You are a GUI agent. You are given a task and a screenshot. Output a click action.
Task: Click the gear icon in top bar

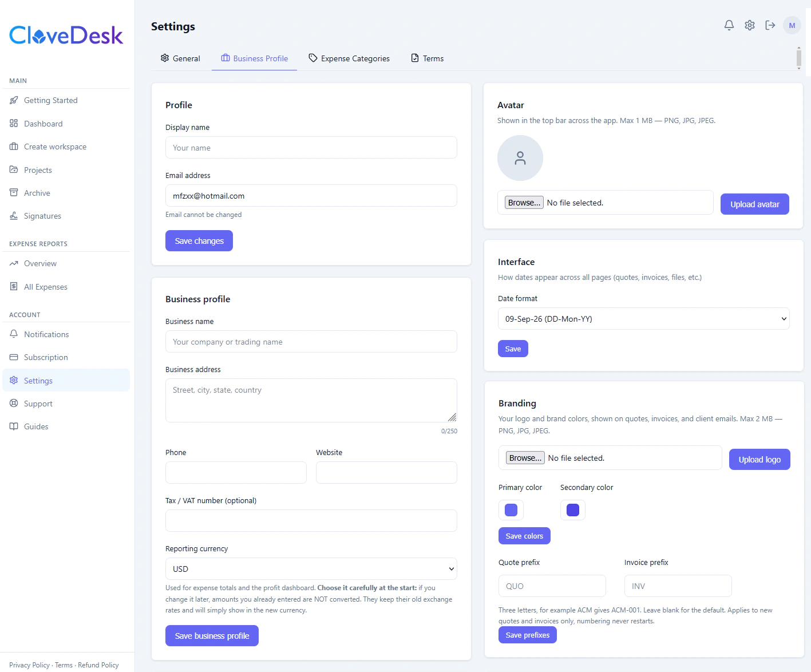click(750, 25)
